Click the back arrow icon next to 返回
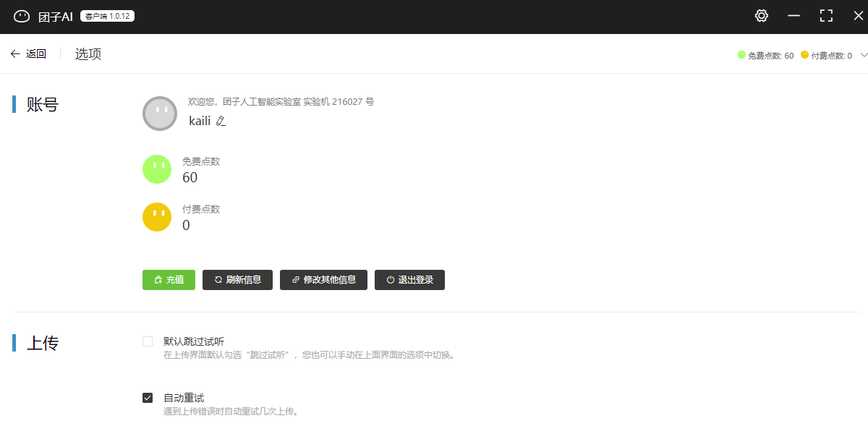Viewport: 868px width, 434px height. (x=15, y=54)
